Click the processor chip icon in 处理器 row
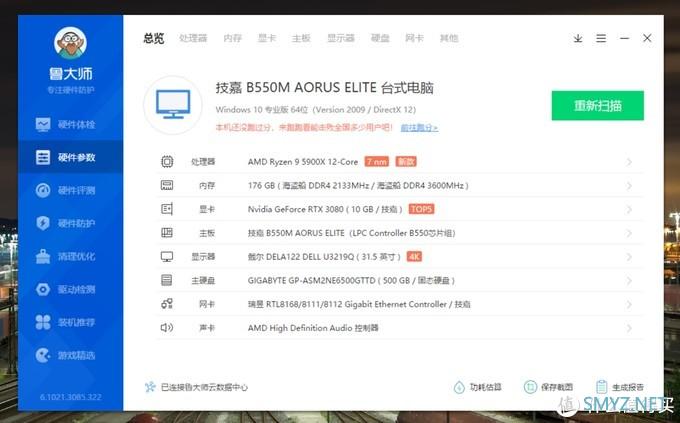The image size is (680, 423). point(167,162)
